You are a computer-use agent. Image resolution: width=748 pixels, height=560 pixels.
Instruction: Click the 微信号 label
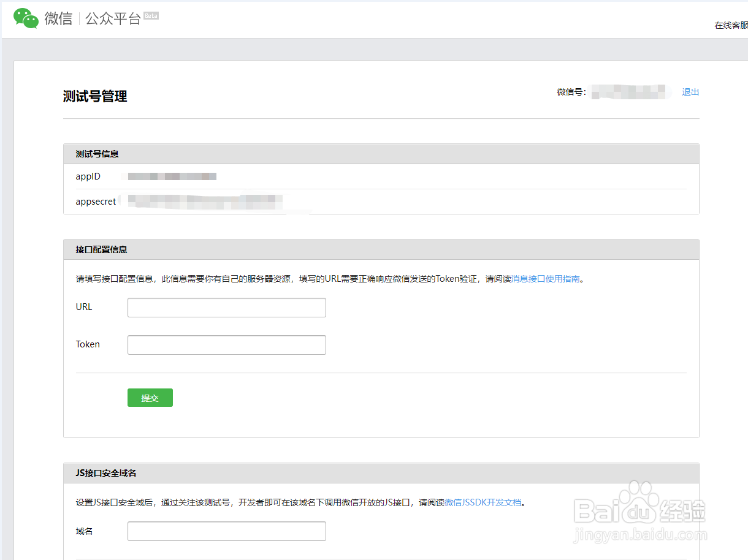[571, 92]
